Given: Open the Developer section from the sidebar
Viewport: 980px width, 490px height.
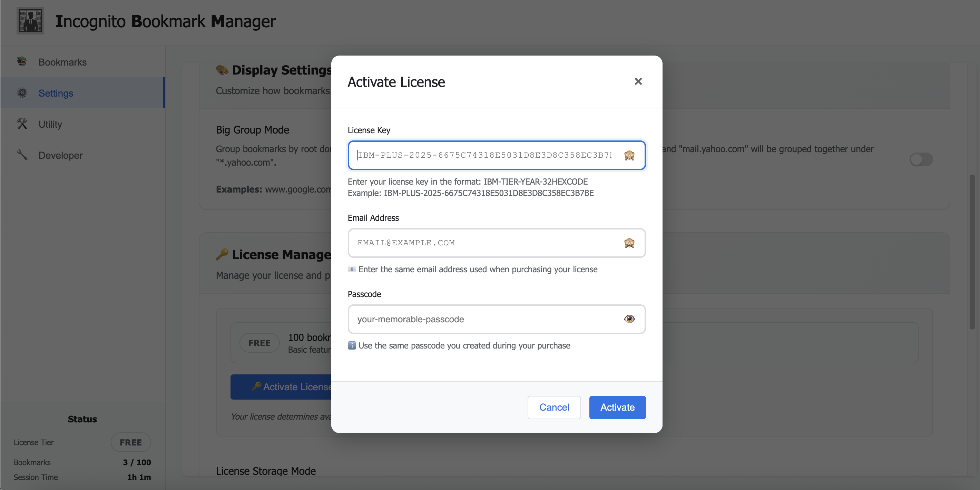Looking at the screenshot, I should coord(60,155).
